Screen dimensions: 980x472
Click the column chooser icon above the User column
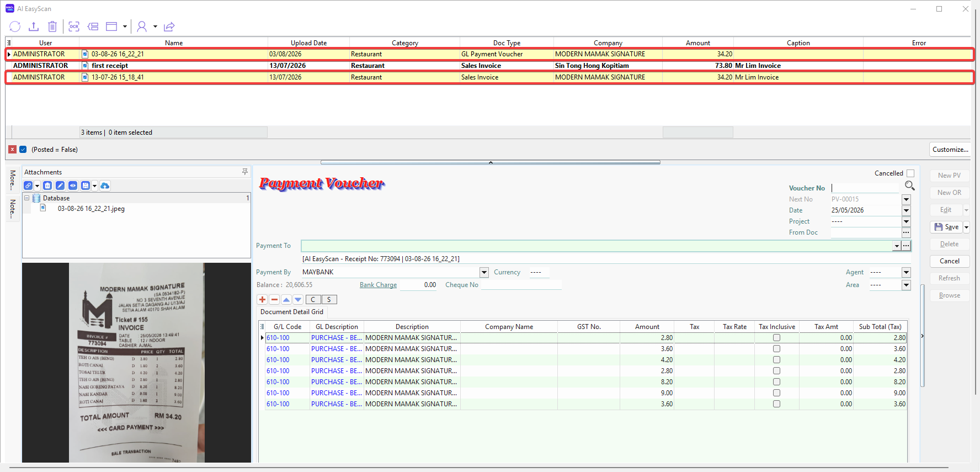[x=9, y=43]
